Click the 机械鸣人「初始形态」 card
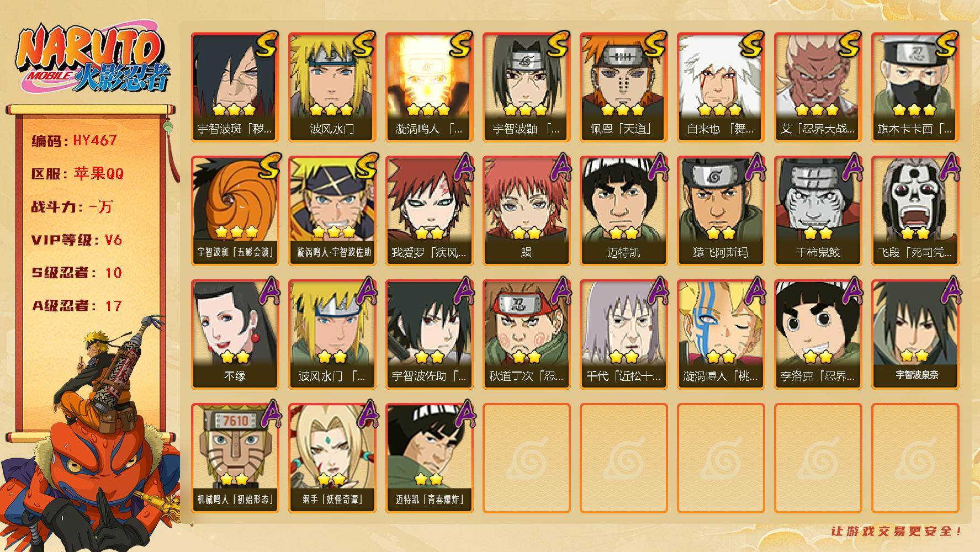 pos(235,458)
